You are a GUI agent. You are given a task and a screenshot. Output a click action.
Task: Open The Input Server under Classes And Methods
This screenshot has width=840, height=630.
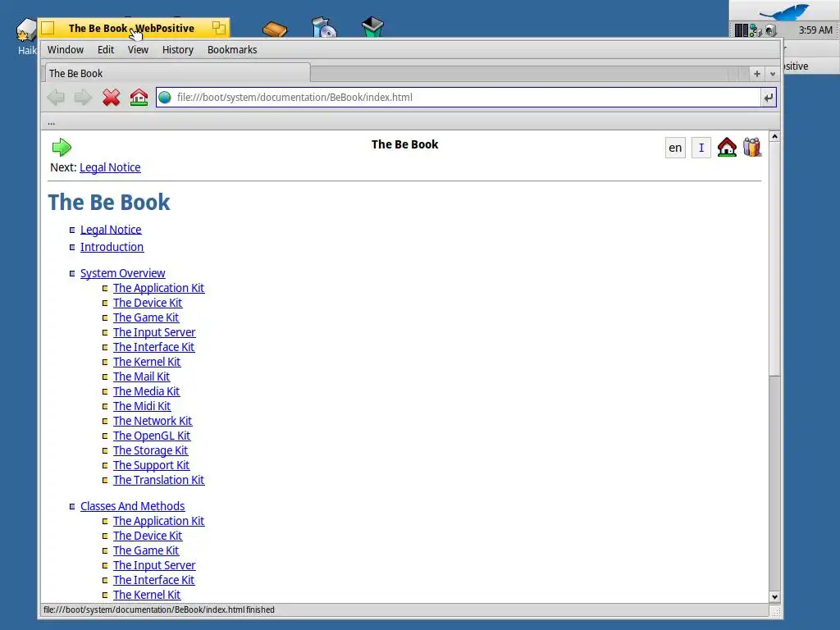(154, 566)
